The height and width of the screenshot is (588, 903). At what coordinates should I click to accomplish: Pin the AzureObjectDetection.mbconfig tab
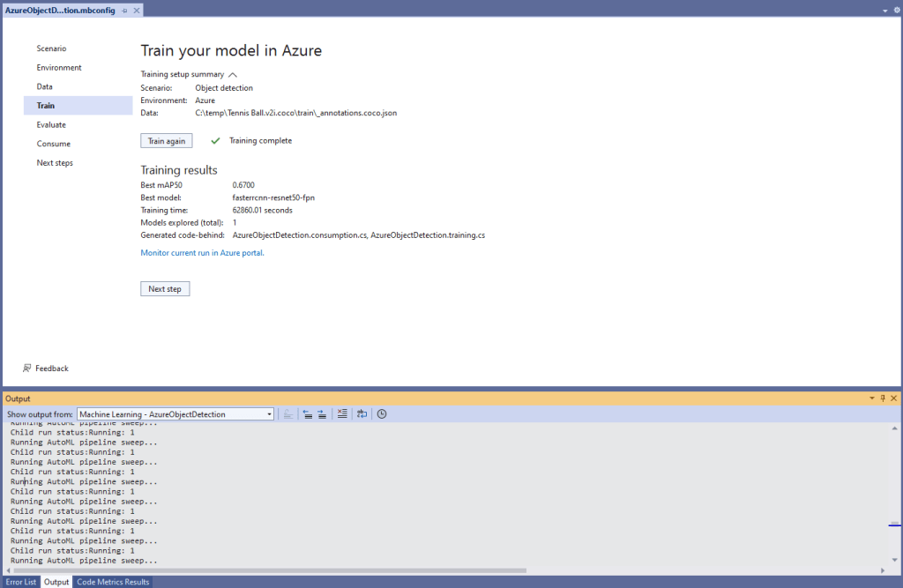tap(125, 10)
